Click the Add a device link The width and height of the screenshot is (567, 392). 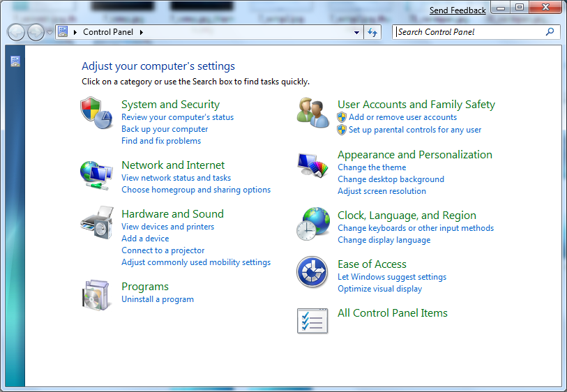(145, 239)
